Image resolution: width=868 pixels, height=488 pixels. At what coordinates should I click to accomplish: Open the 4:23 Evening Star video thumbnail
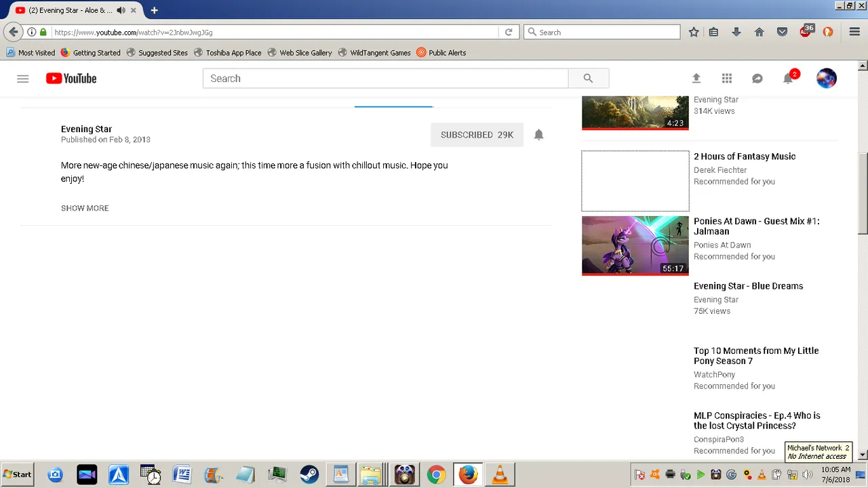point(635,113)
